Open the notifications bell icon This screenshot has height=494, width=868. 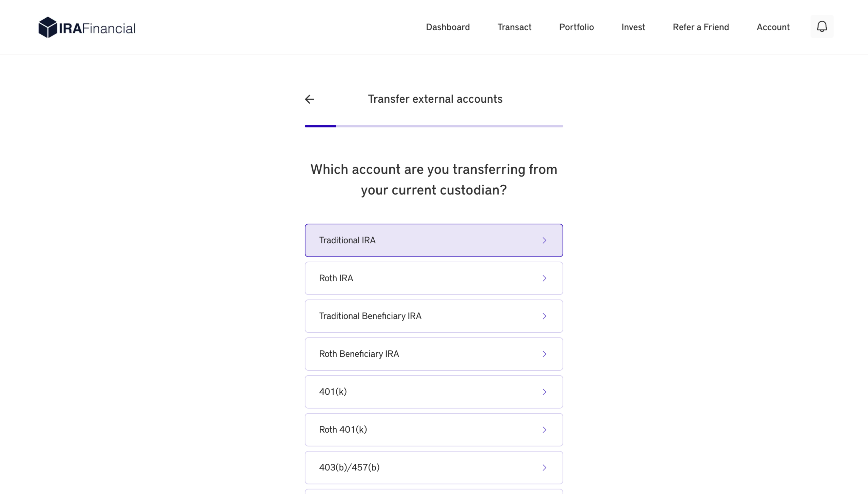pos(822,26)
